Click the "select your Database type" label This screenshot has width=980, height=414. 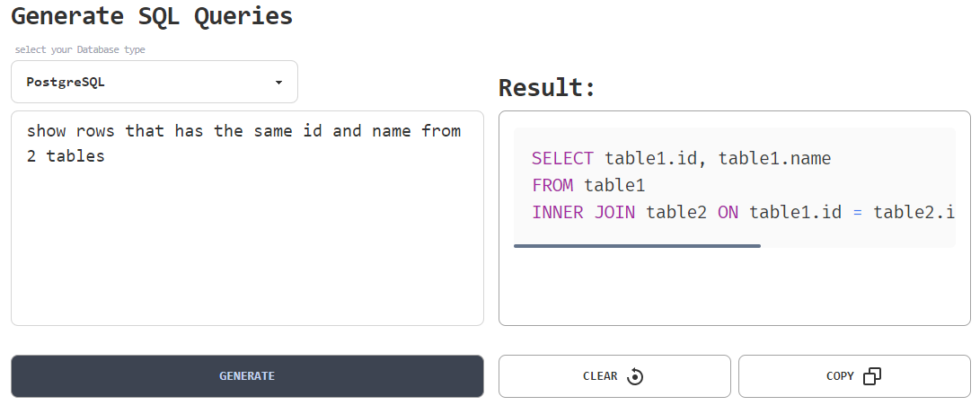pyautogui.click(x=80, y=50)
